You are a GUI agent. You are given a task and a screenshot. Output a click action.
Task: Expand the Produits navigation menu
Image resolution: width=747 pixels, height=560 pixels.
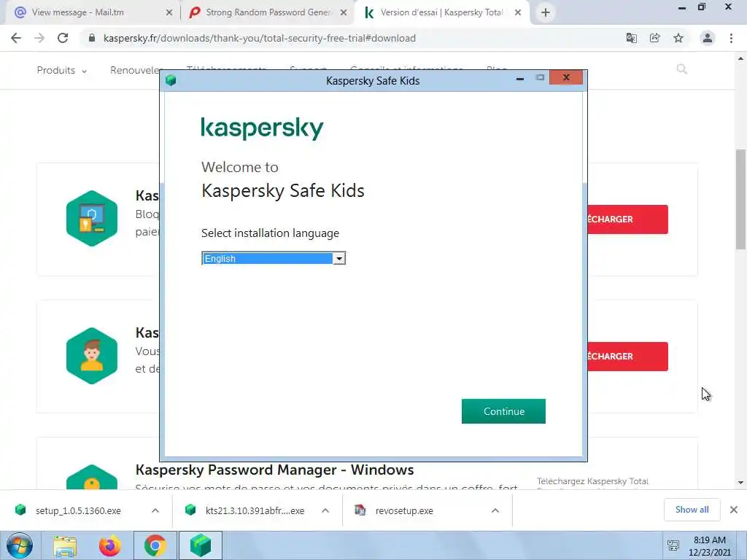61,71
